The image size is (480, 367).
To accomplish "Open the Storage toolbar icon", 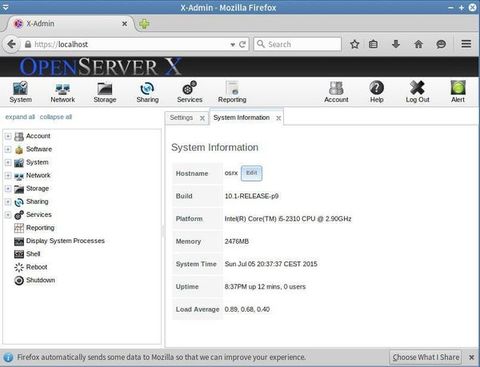I will (x=105, y=92).
